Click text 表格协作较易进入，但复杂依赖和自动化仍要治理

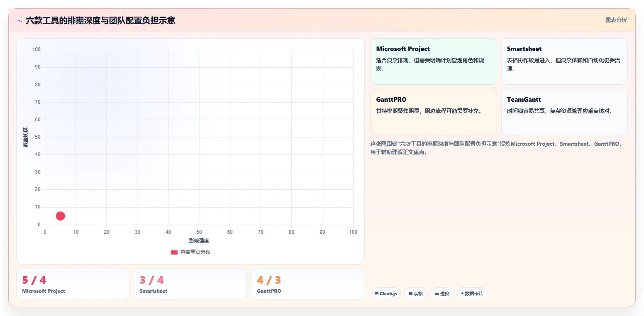tap(563, 64)
